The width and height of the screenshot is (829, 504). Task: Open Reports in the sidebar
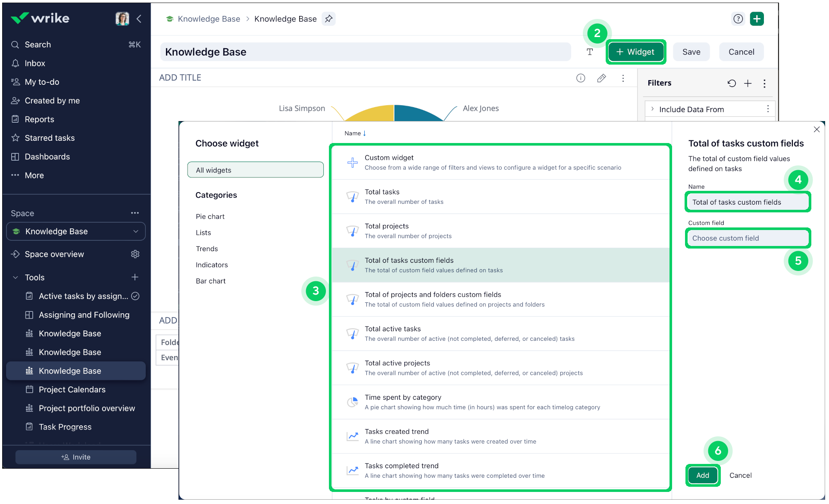click(39, 119)
